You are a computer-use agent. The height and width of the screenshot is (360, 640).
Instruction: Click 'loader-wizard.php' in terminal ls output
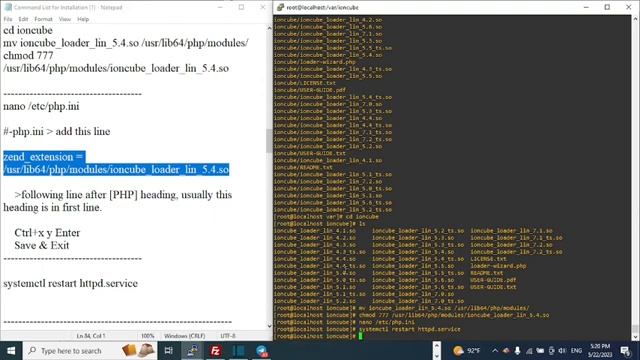tap(498, 266)
